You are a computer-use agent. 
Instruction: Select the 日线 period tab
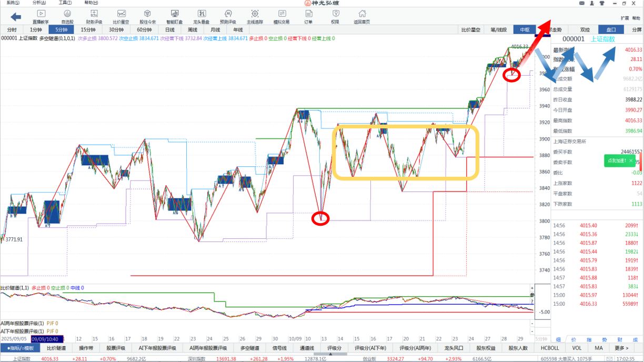point(170,30)
